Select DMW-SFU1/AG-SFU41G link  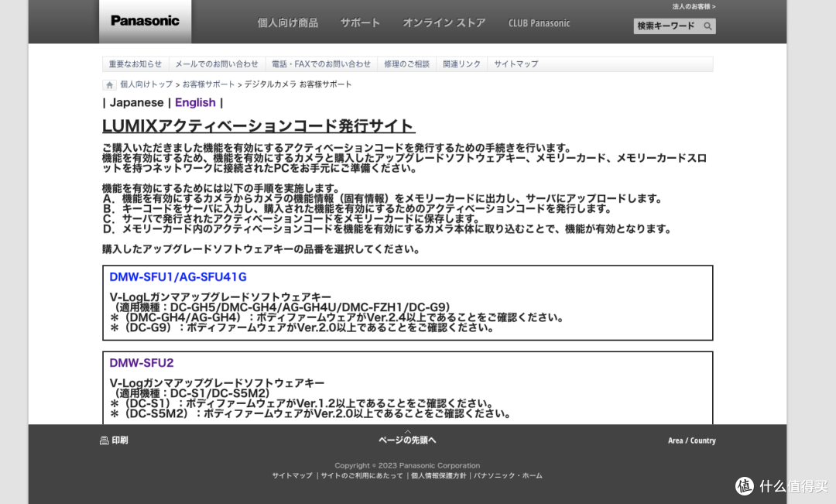tap(178, 277)
